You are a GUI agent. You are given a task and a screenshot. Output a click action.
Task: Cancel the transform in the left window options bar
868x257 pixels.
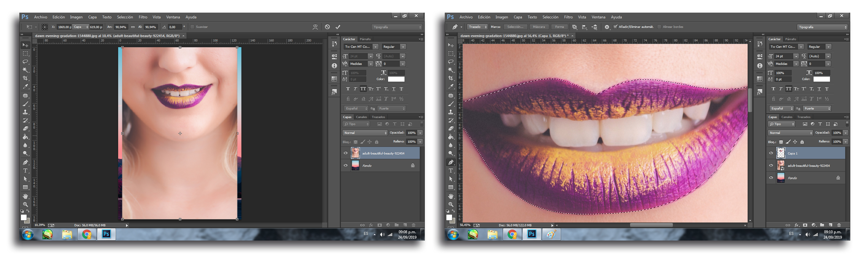[327, 27]
